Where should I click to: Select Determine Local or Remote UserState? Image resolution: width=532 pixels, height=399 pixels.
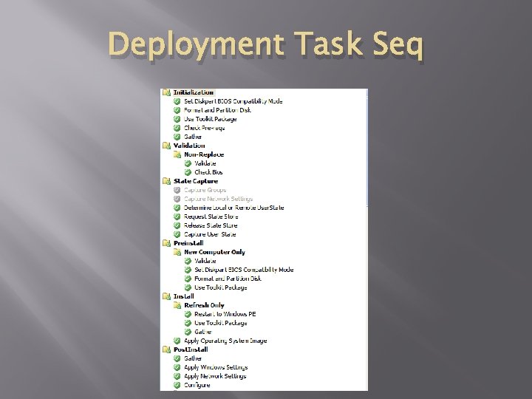click(233, 208)
